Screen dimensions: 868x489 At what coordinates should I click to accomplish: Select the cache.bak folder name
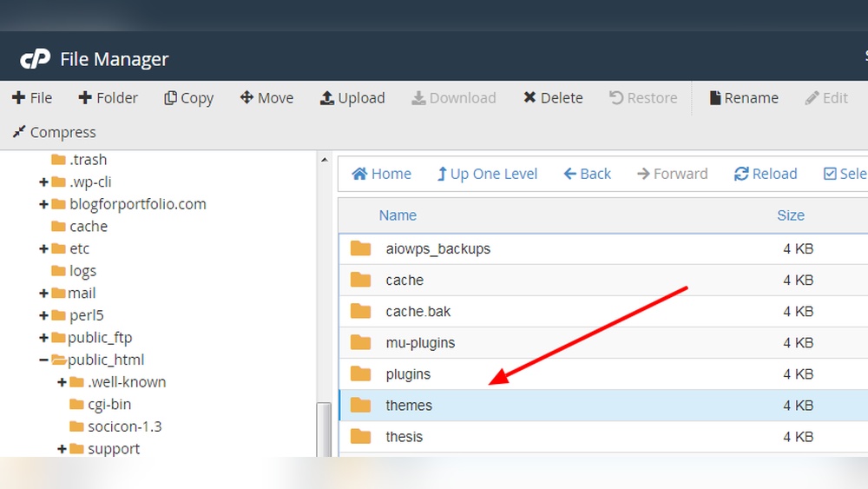[x=418, y=311]
